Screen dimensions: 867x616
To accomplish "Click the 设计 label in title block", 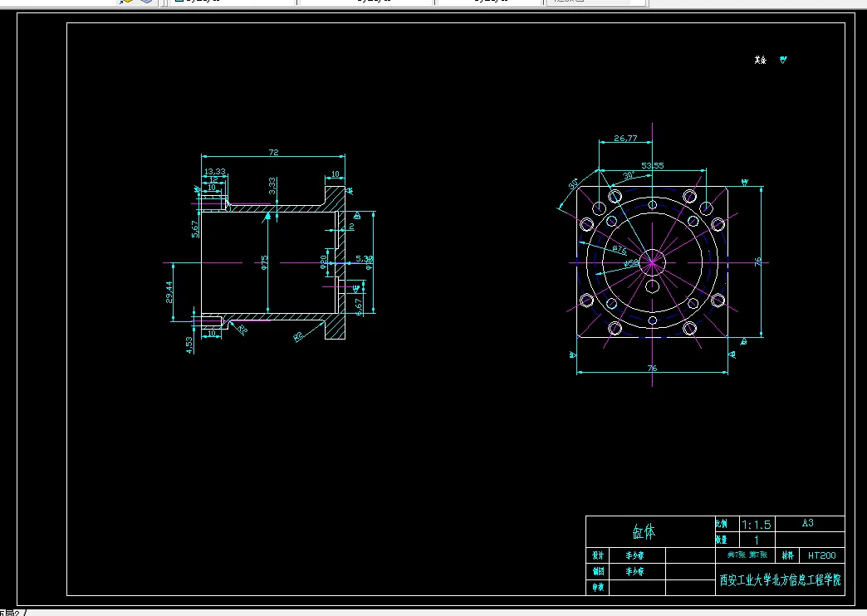I will (x=598, y=555).
